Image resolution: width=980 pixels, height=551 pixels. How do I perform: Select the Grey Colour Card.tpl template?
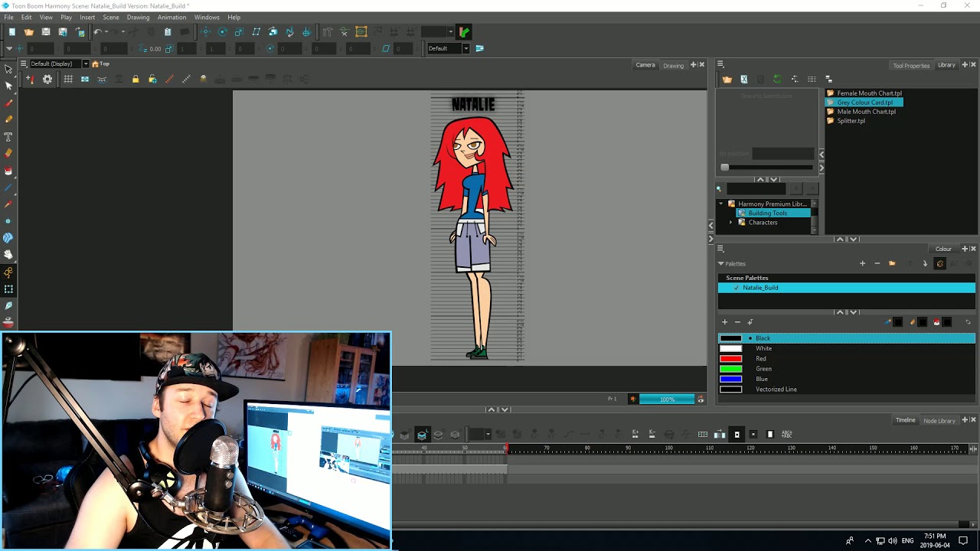(864, 103)
